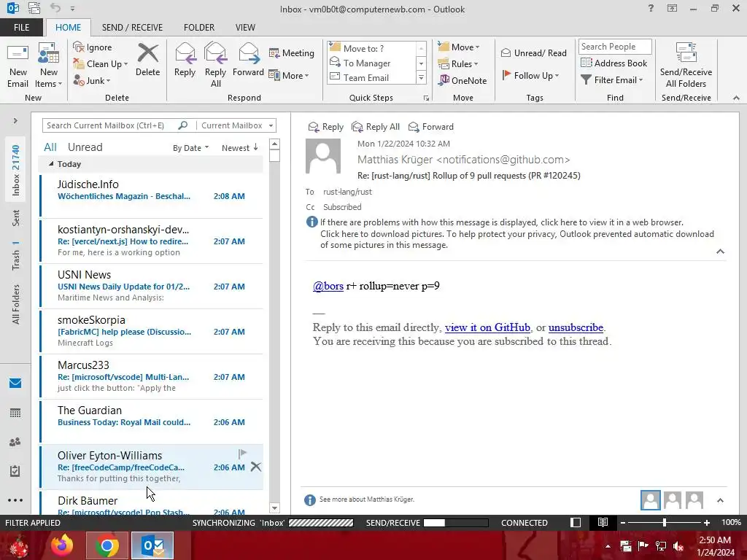Open the Quick Steps dialog launcher
The width and height of the screenshot is (747, 560).
pyautogui.click(x=426, y=98)
